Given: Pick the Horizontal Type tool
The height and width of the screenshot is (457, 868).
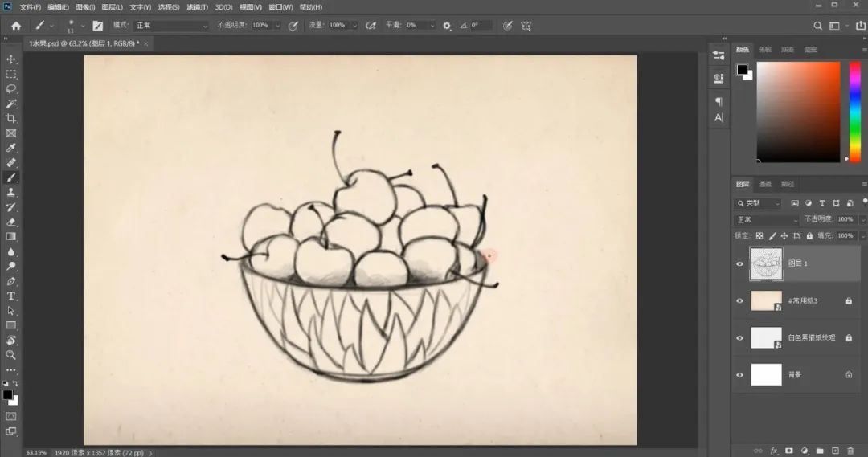Looking at the screenshot, I should tap(11, 296).
